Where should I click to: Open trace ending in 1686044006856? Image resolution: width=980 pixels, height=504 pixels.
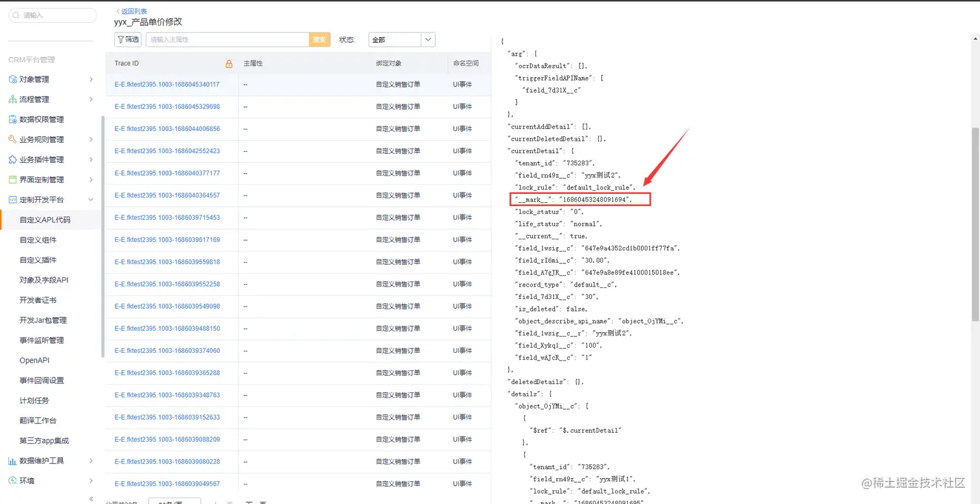coord(167,129)
